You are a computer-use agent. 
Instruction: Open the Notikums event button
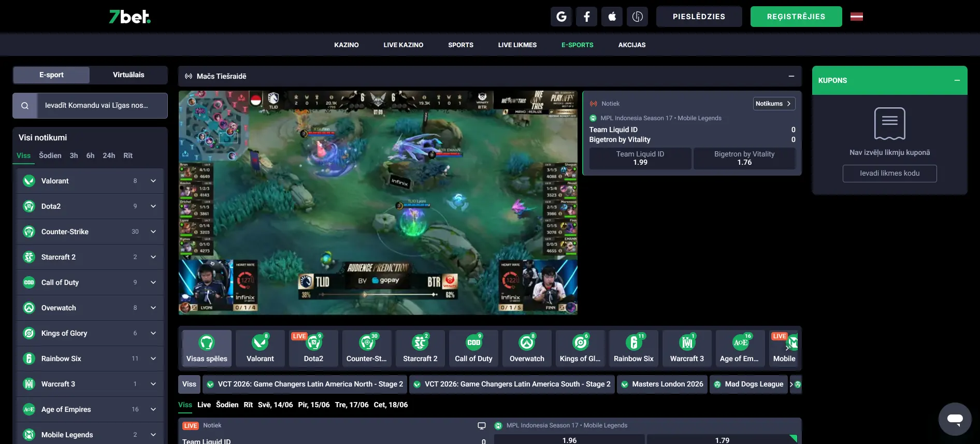774,104
